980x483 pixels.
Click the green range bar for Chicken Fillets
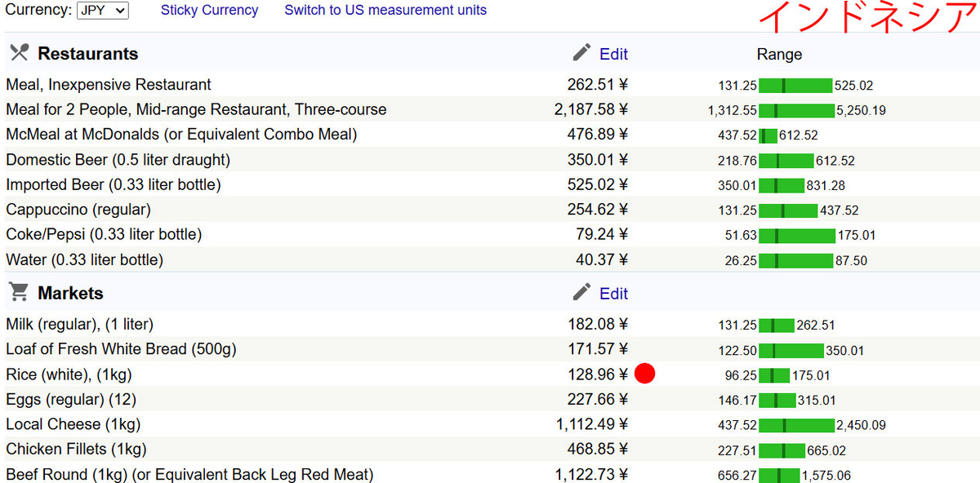782,450
